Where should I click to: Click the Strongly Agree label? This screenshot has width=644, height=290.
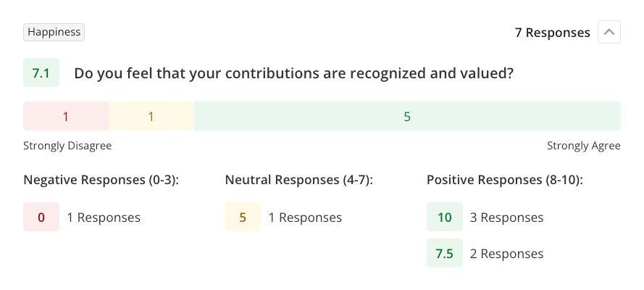pos(583,146)
